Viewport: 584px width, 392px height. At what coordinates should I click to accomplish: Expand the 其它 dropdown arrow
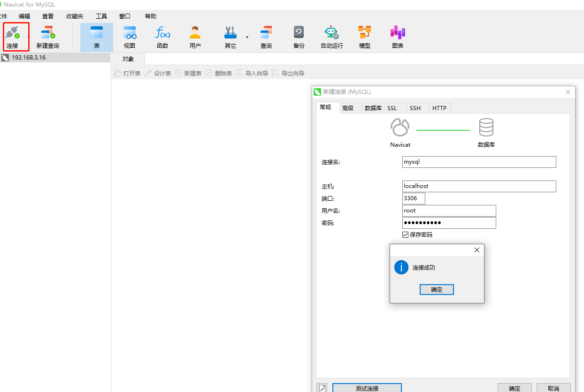(247, 37)
